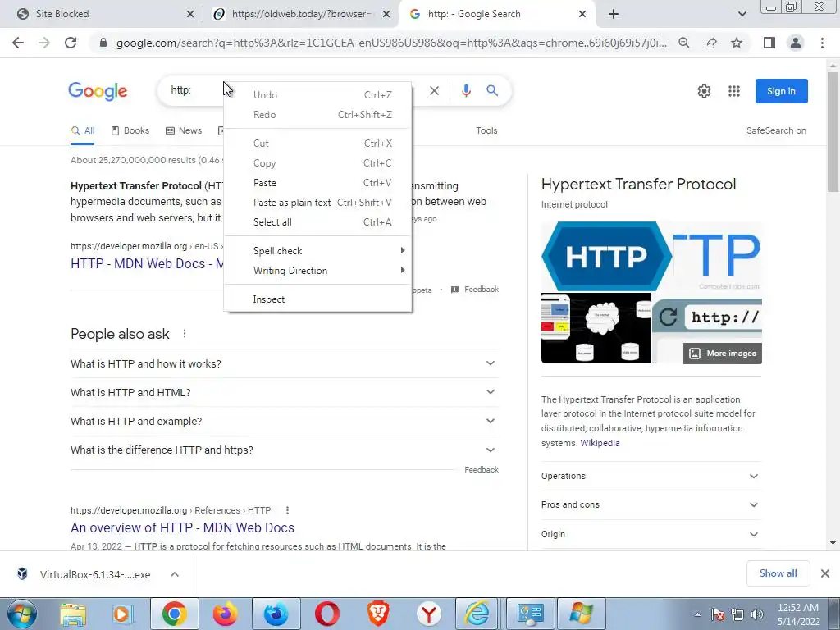
Task: Switch to the oldweb.today tab
Action: (300, 14)
